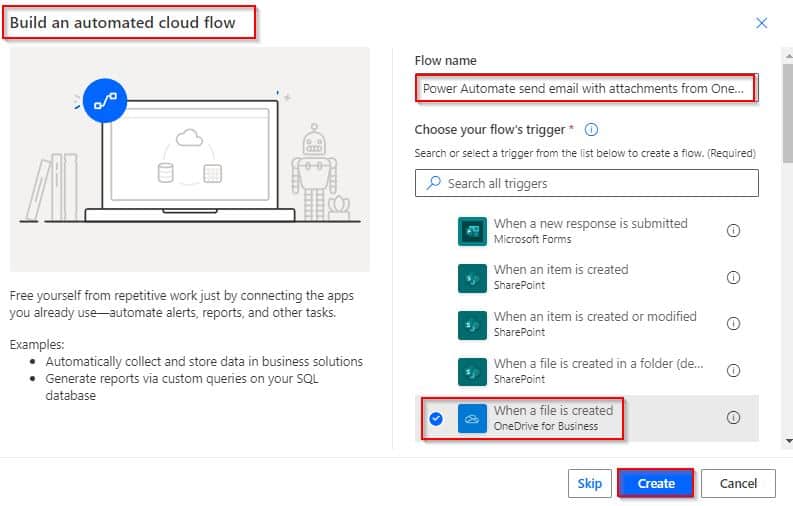Screen dimensions: 793x506
Task: Click the Microsoft Forms trigger icon
Action: (x=472, y=231)
